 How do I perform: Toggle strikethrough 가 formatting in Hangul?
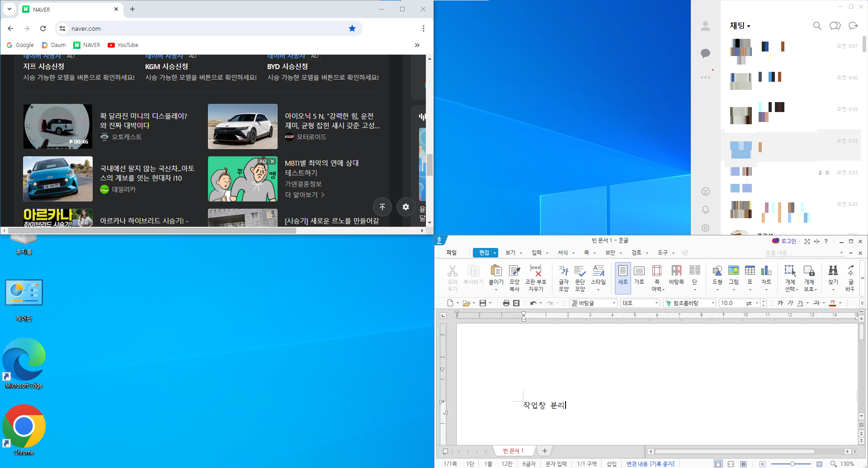pos(816,303)
